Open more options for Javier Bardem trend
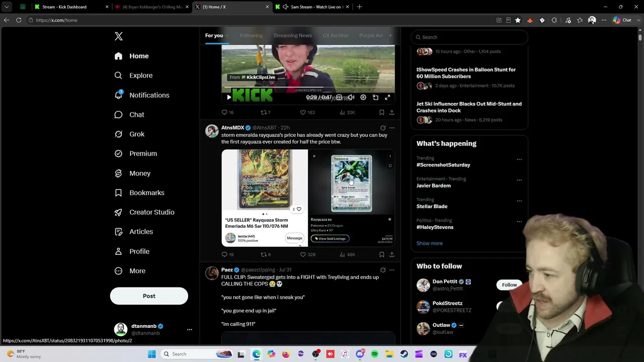The image size is (644, 362). [x=519, y=180]
